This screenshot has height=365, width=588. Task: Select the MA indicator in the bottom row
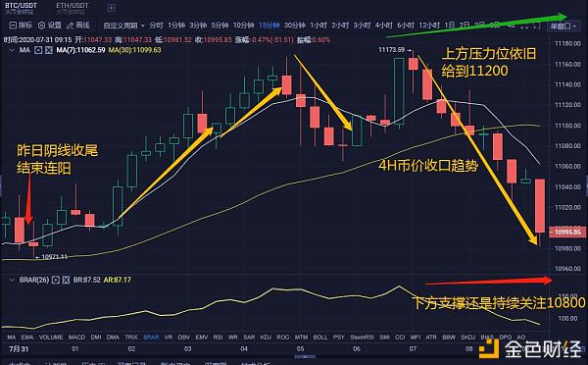point(12,338)
